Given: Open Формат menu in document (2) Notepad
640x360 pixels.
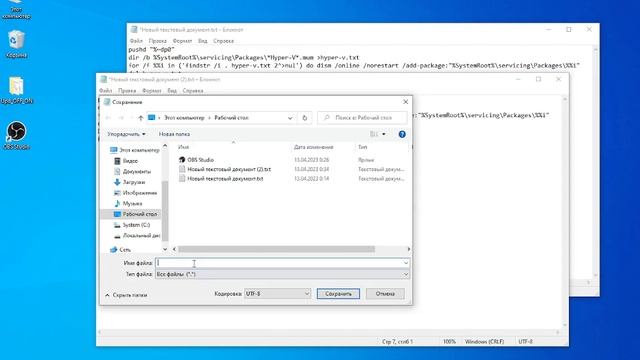Looking at the screenshot, I should pyautogui.click(x=151, y=91).
